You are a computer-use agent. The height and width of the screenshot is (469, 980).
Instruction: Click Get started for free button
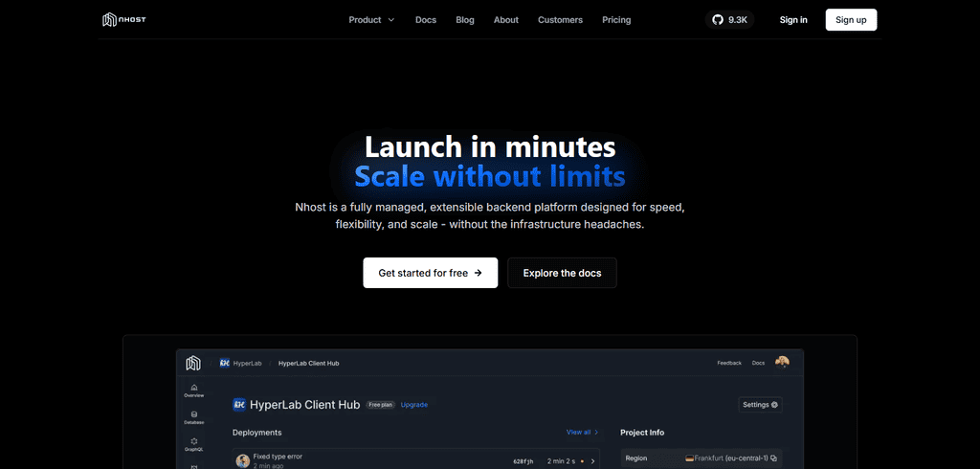[x=430, y=273]
